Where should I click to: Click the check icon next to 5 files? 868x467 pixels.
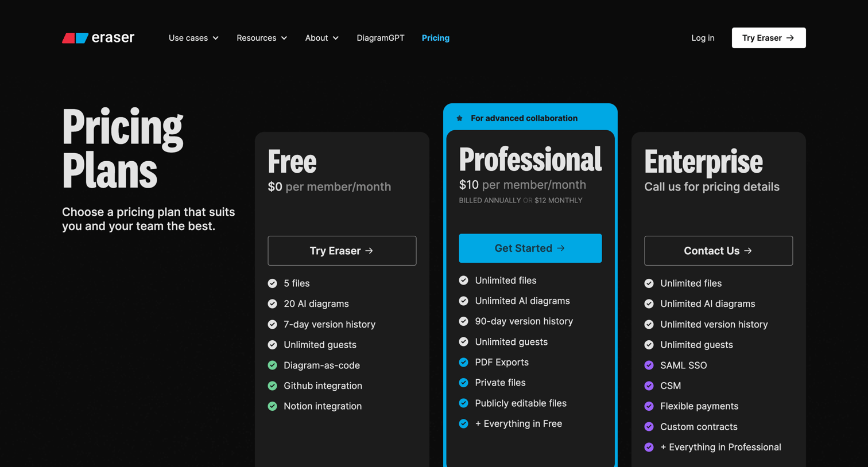[273, 283]
